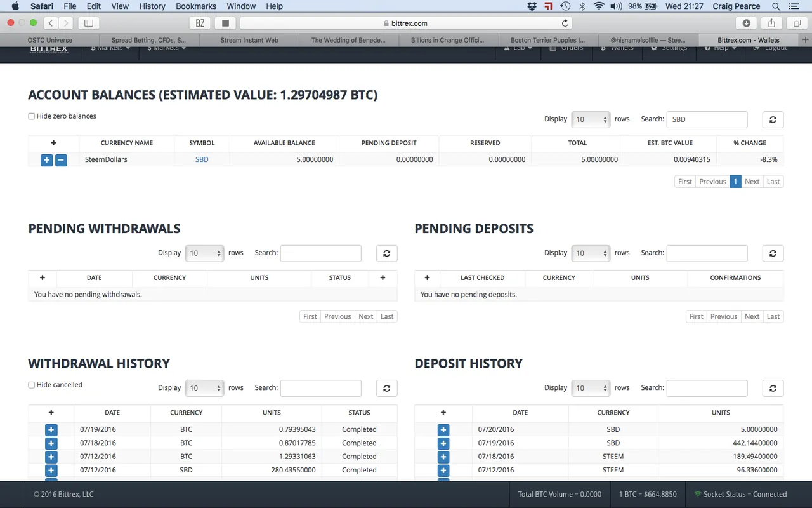Click the pending withdrawals Last button
Image resolution: width=812 pixels, height=508 pixels.
[x=387, y=316]
